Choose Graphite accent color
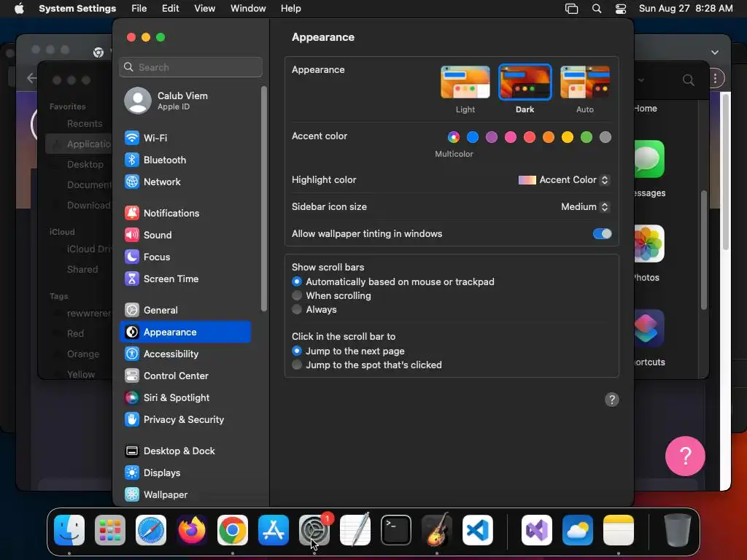The width and height of the screenshot is (747, 560). click(x=605, y=137)
